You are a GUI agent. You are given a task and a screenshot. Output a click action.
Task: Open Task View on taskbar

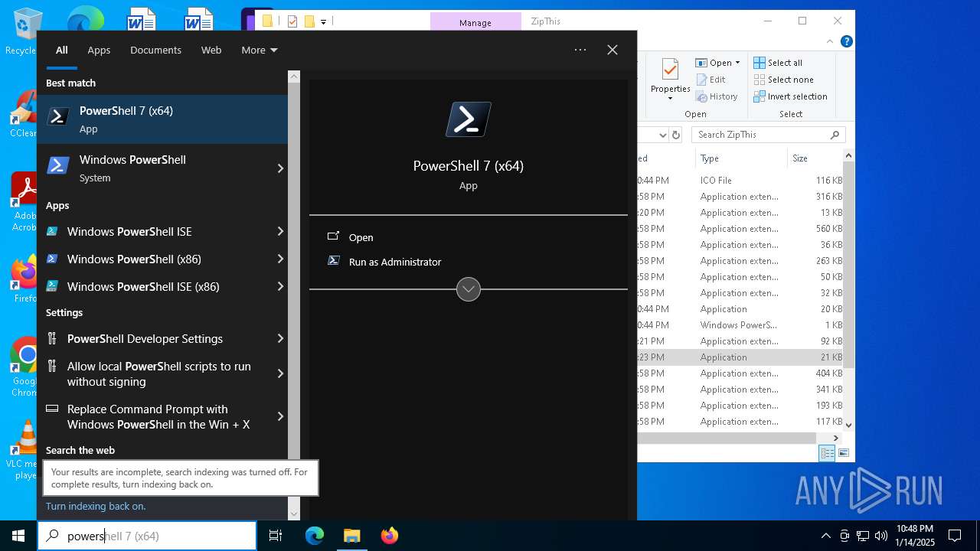276,536
